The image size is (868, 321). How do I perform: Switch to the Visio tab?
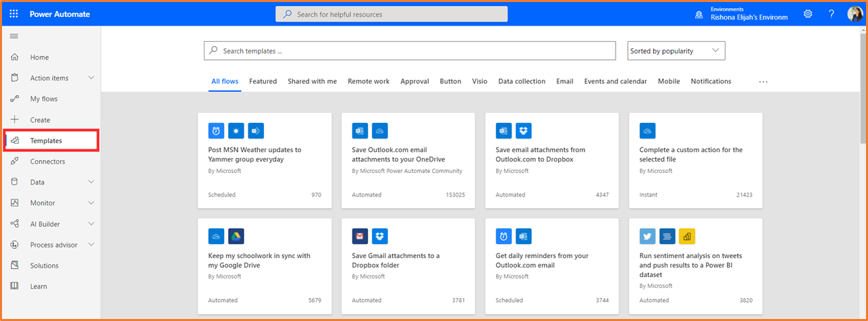(x=480, y=81)
